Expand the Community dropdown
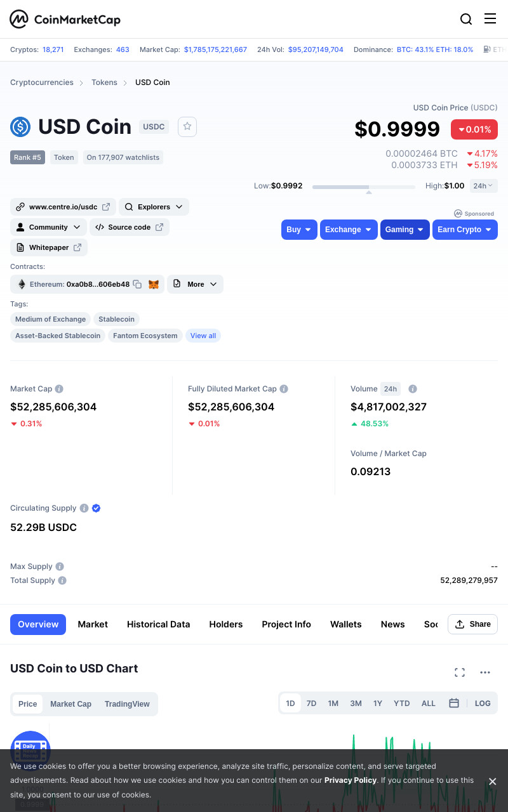Screen dimensions: 508x812 coord(48,227)
